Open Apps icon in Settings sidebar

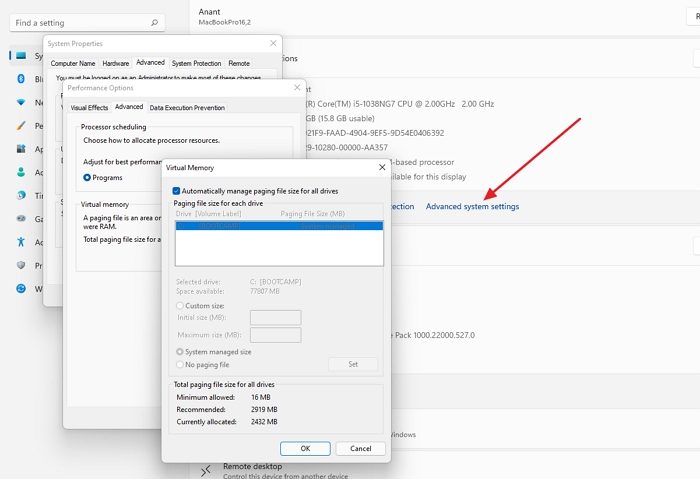21,149
